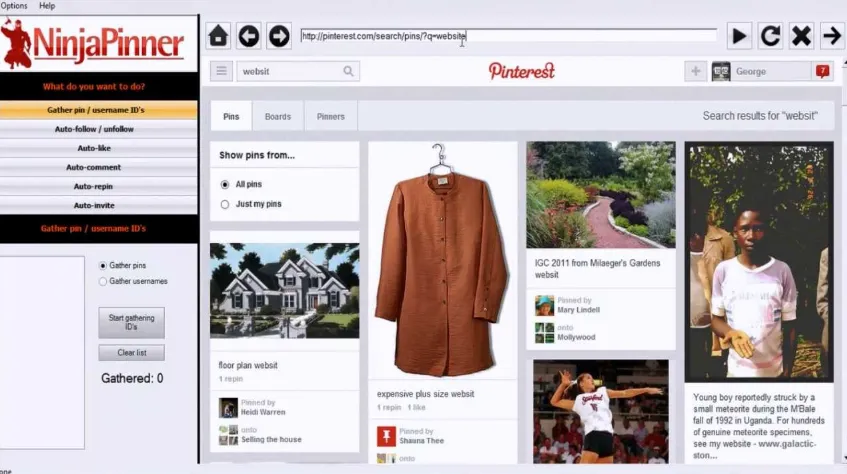Image resolution: width=847 pixels, height=474 pixels.
Task: Choose Gather pin / username ID's task
Action: coord(98,110)
